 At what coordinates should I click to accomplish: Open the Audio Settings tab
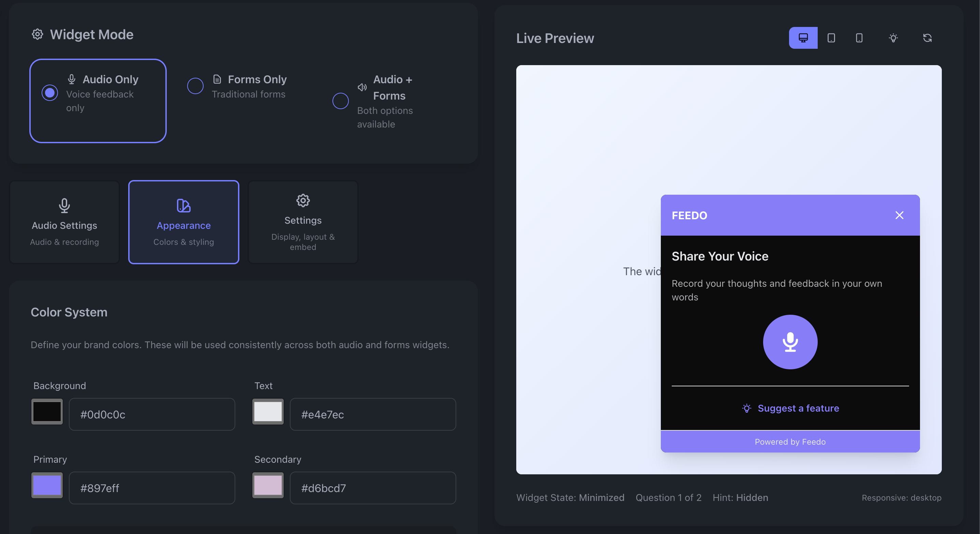point(64,222)
